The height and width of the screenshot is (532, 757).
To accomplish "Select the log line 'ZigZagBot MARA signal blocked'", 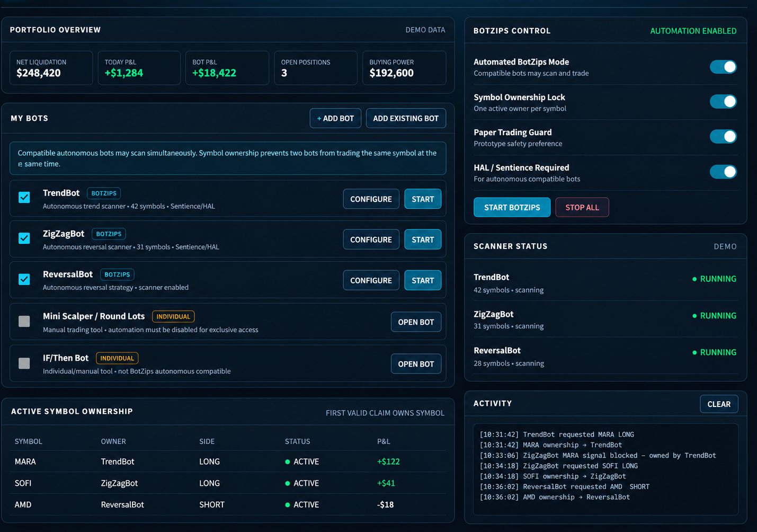I will tap(598, 455).
